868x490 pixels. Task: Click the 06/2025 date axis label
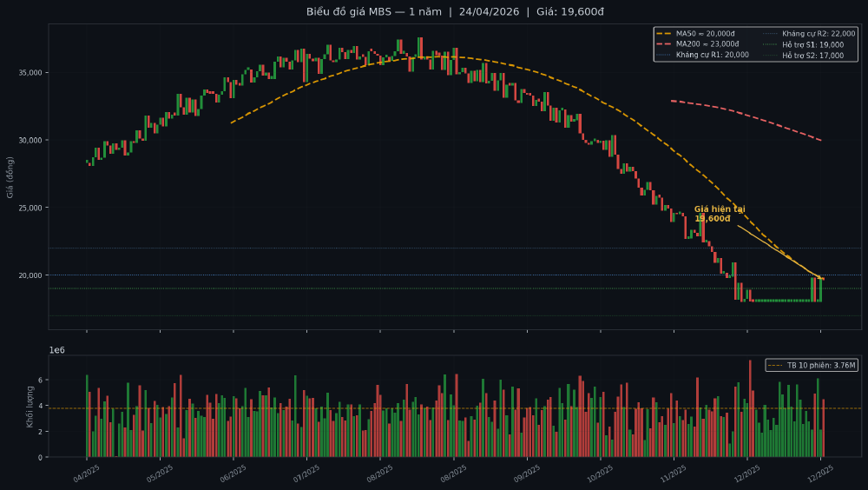(x=233, y=473)
